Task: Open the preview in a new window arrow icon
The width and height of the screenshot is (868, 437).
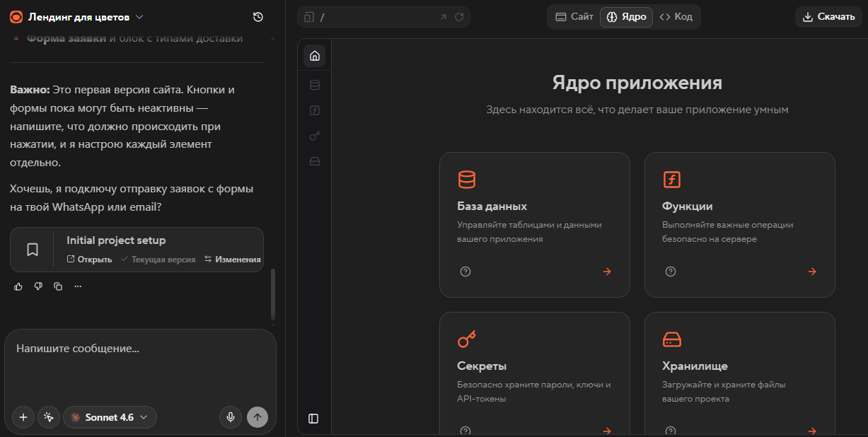Action: (x=444, y=17)
